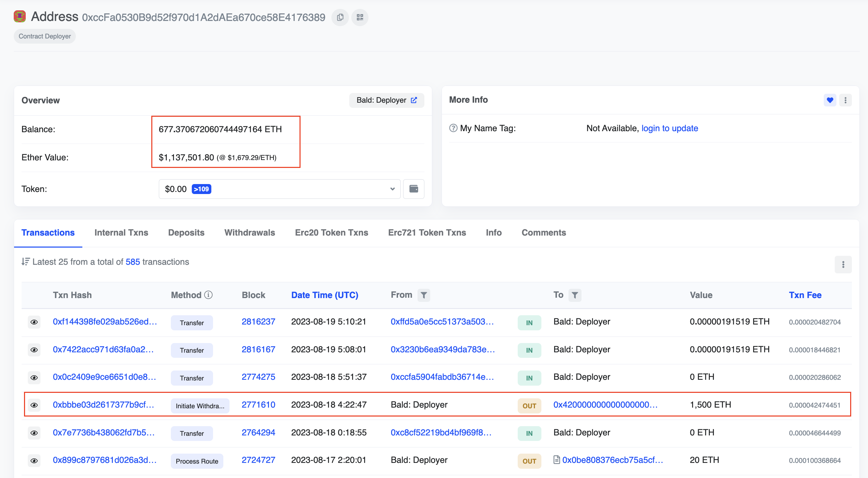Viewport: 868px width, 478px height.
Task: Click the Method info circle icon
Action: click(x=209, y=295)
